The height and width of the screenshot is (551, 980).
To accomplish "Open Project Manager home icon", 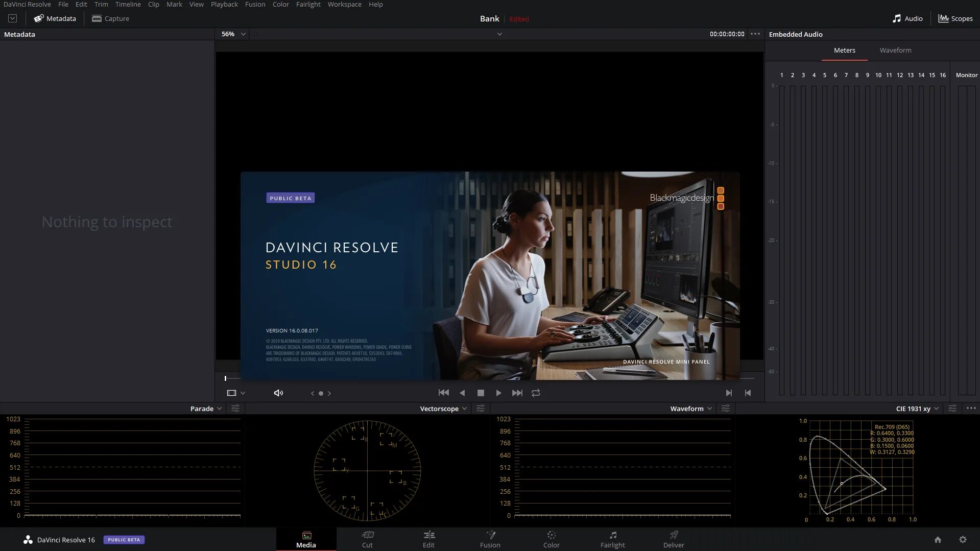I will 938,540.
